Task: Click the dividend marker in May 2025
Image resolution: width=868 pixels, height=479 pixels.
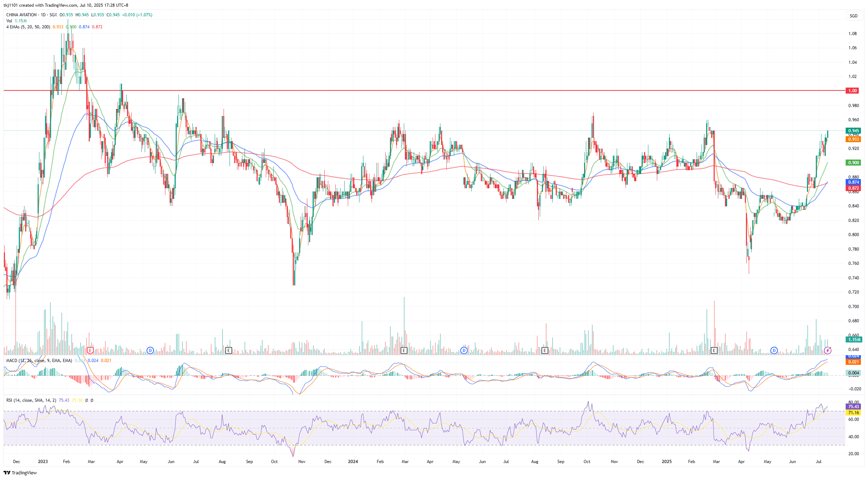Action: tap(774, 351)
